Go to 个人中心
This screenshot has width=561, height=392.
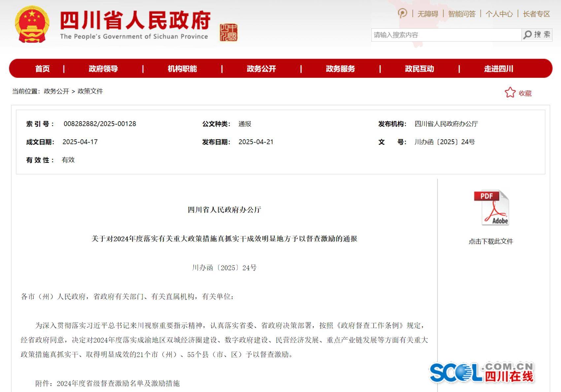(499, 14)
